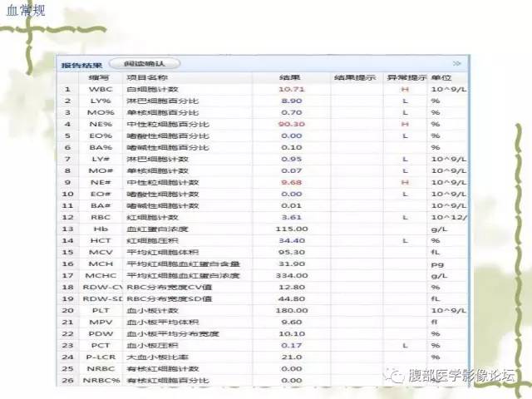Click the result value 180.00

pyautogui.click(x=292, y=311)
